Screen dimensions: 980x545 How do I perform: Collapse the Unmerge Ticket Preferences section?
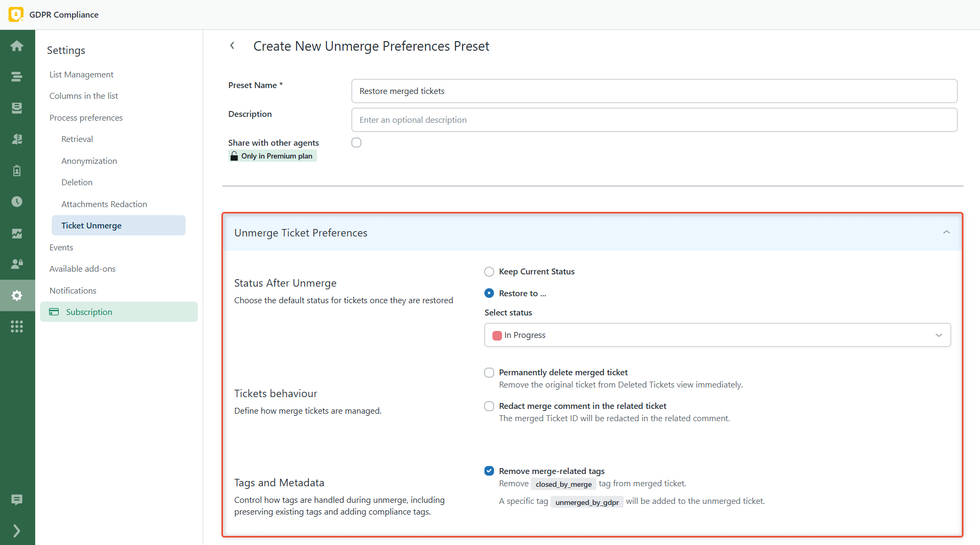pos(947,232)
